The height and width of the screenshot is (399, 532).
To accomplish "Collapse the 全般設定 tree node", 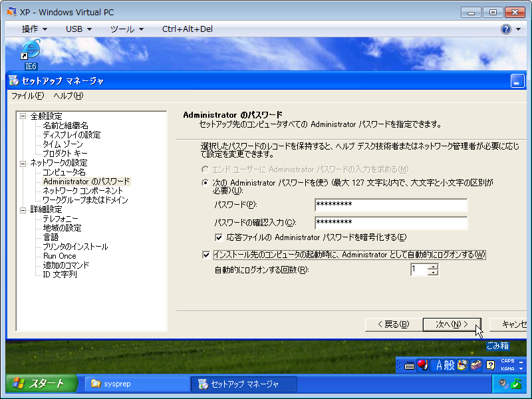I will pos(23,116).
